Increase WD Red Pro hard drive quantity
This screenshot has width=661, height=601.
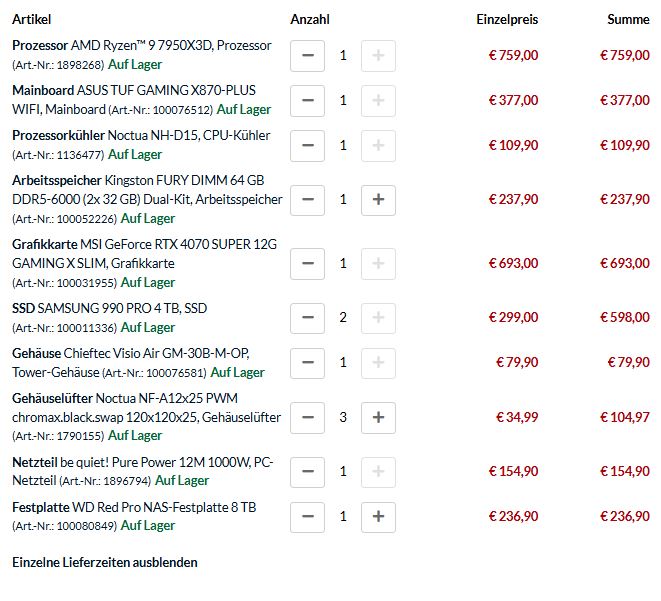tap(378, 516)
